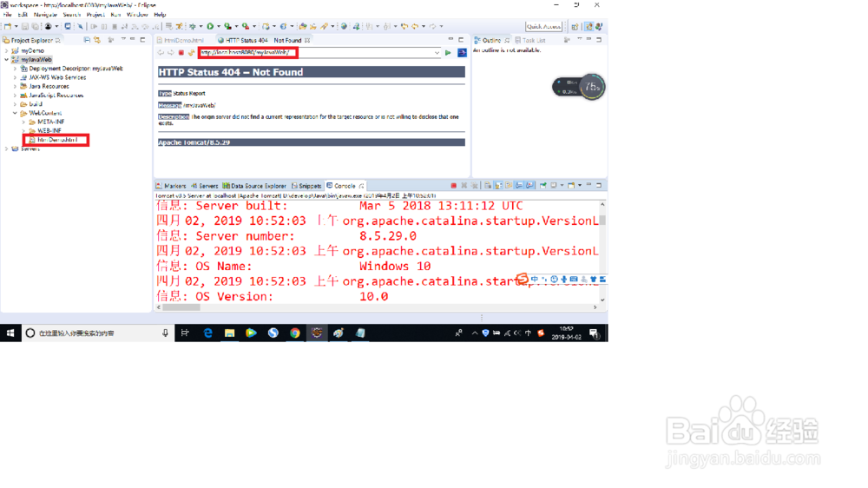Toggle Show Console on standard error change
The width and height of the screenshot is (868, 488).
(529, 186)
